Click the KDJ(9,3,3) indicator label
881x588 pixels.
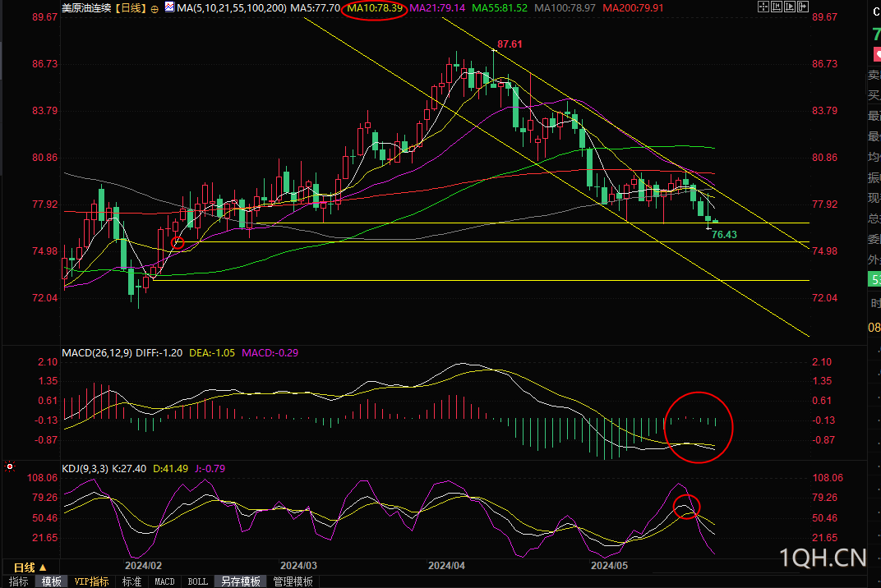coord(85,468)
